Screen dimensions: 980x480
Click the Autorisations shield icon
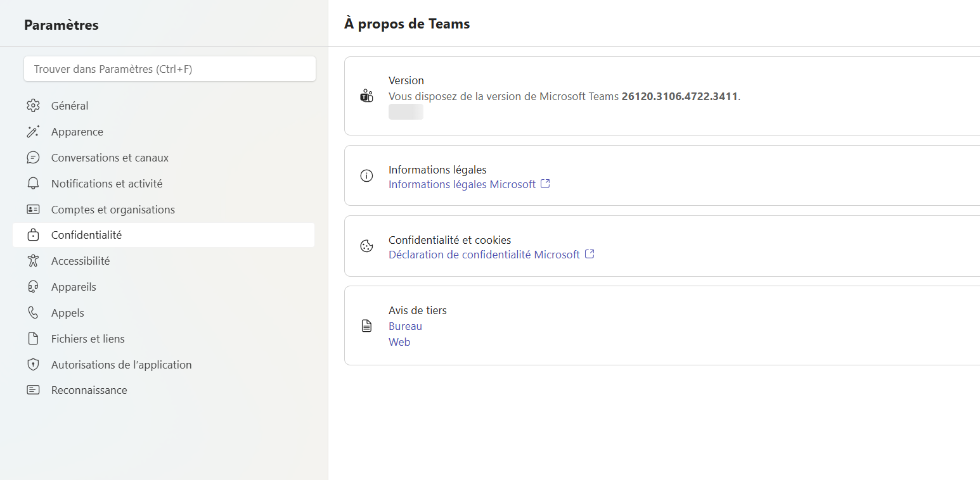[33, 365]
